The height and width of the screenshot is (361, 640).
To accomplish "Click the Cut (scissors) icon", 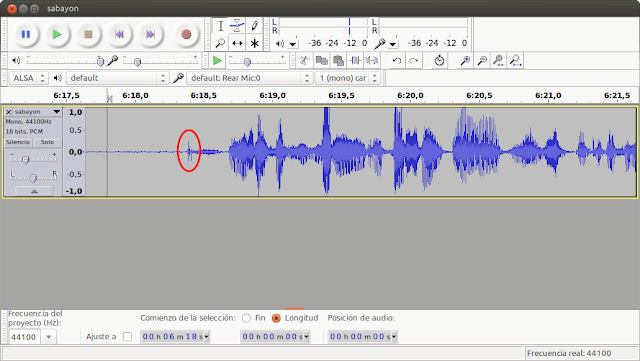I will 304,61.
